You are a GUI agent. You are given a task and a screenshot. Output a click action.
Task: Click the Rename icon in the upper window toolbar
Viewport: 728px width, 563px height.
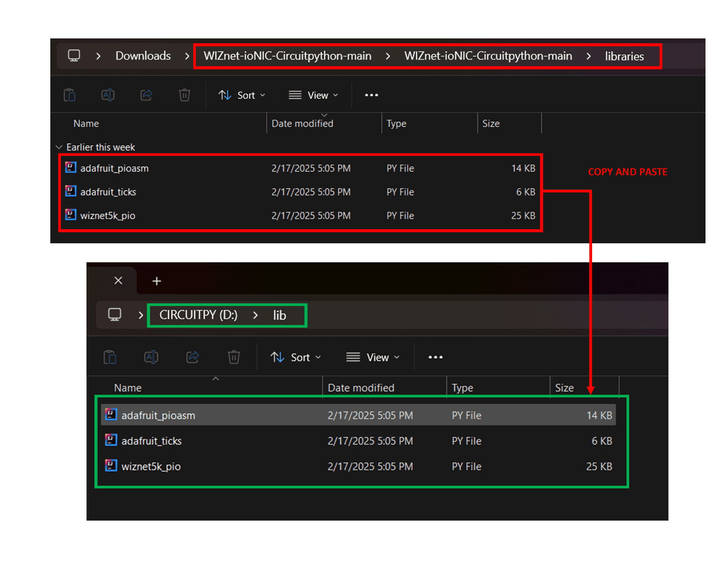108,95
